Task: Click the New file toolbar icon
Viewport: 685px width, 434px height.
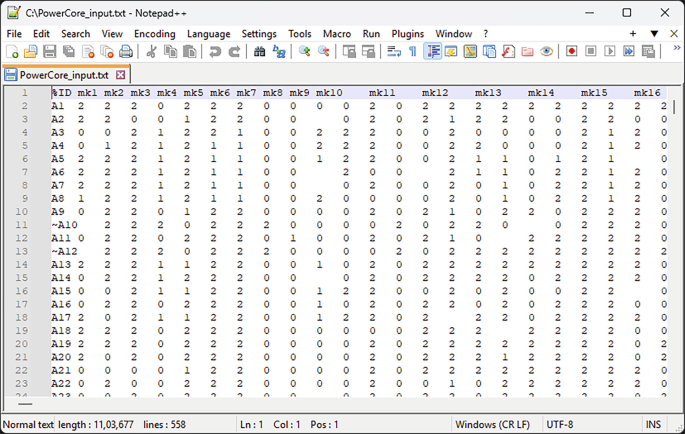Action: point(12,52)
